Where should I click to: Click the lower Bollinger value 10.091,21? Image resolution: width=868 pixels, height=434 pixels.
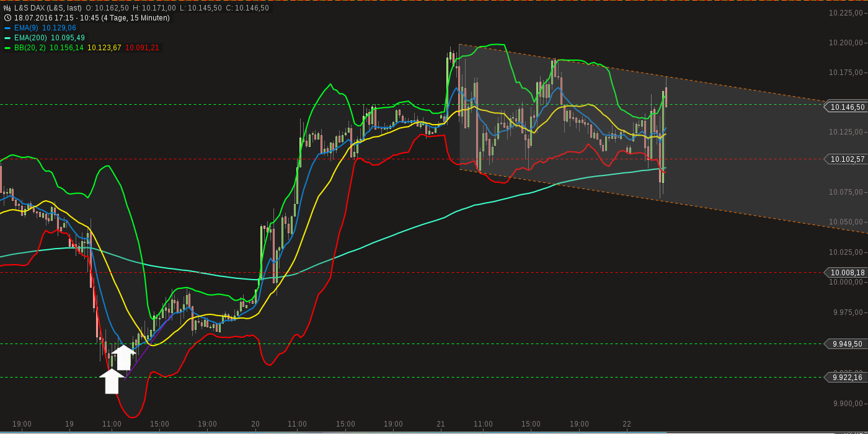point(142,48)
